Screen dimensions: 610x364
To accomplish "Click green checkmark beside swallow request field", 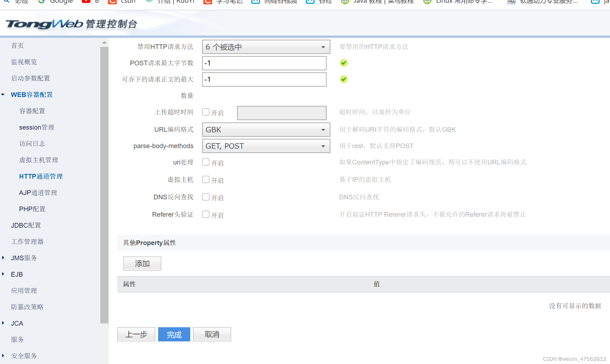I will pyautogui.click(x=343, y=79).
